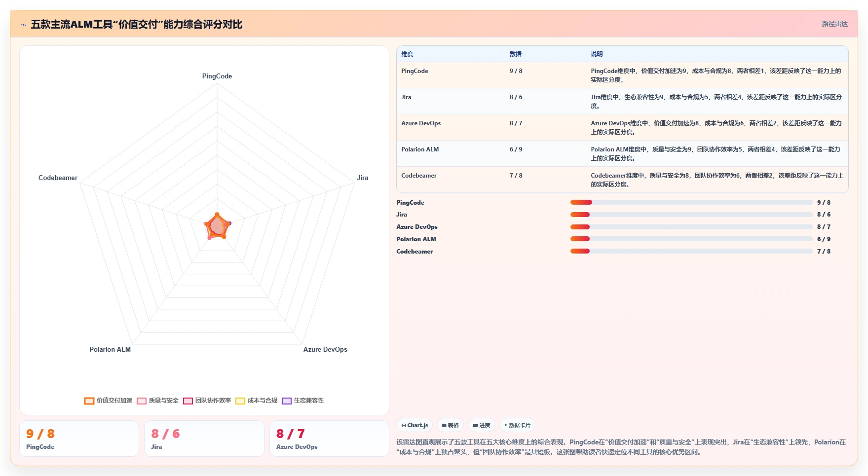Click the 6 / 9 value beside Polarion ALM's progress bar
868x476 pixels.
tap(824, 239)
